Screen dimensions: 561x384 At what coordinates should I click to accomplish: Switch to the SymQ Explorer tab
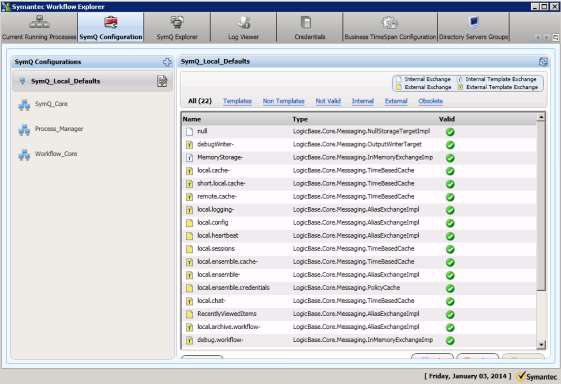pos(177,28)
